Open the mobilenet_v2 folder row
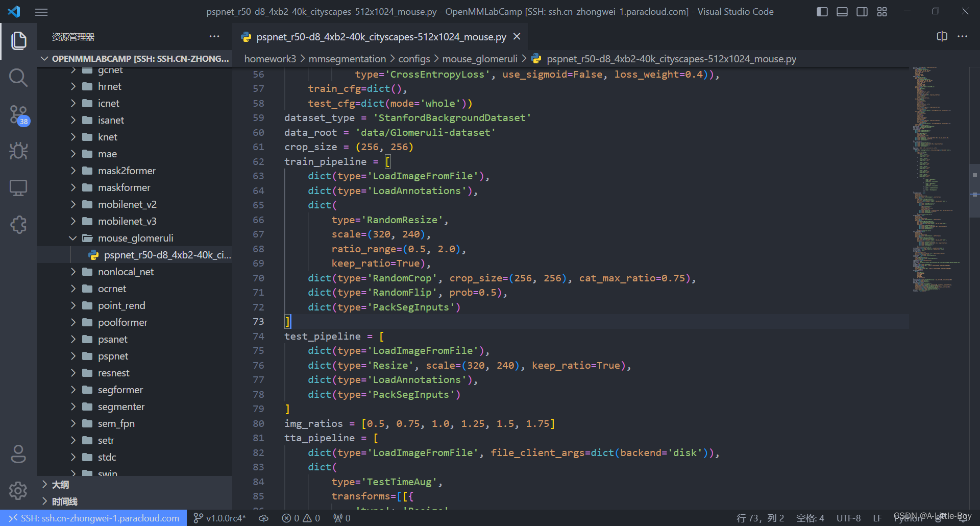The image size is (980, 526). click(135, 204)
